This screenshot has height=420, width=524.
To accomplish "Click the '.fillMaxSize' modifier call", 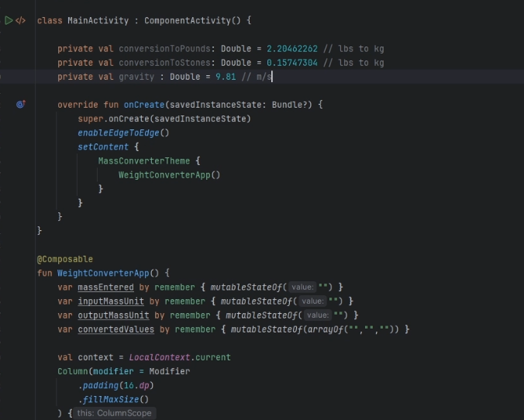I will click(x=111, y=400).
